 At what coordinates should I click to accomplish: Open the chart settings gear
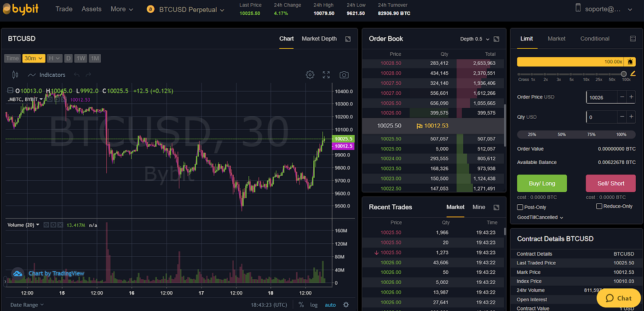(310, 75)
